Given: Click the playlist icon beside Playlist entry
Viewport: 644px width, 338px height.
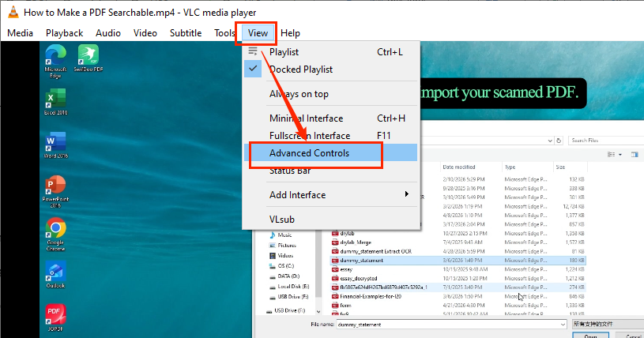Looking at the screenshot, I should pyautogui.click(x=253, y=51).
